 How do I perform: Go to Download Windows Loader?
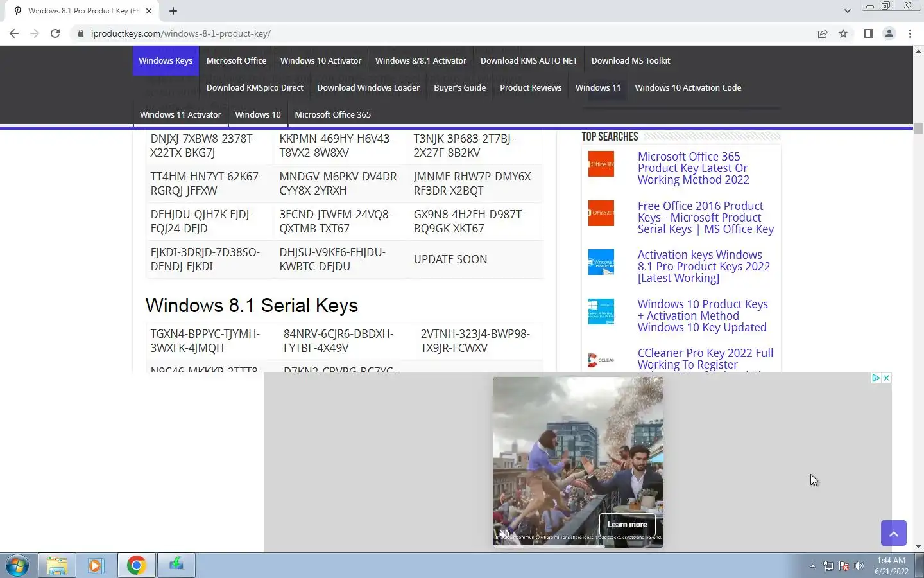(368, 87)
